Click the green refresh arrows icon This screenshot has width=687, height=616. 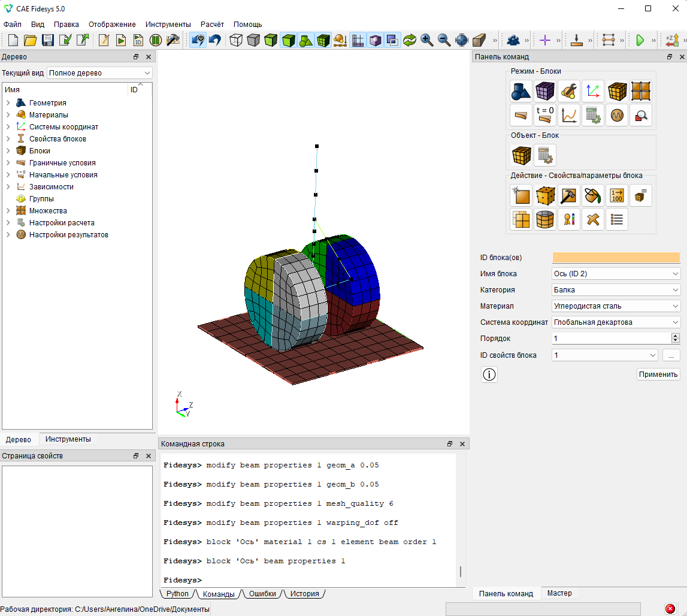click(410, 40)
